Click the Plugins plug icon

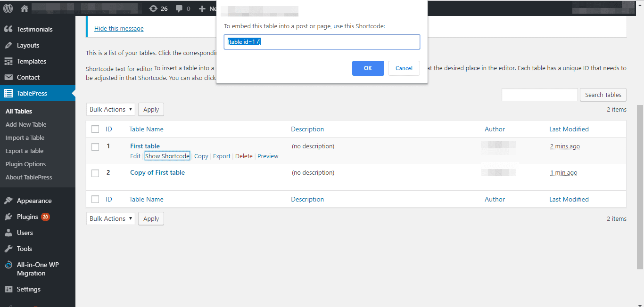click(x=8, y=216)
